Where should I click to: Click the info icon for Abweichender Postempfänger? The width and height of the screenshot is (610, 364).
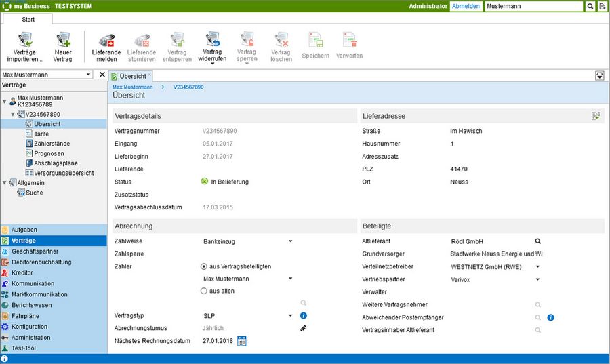click(x=550, y=317)
